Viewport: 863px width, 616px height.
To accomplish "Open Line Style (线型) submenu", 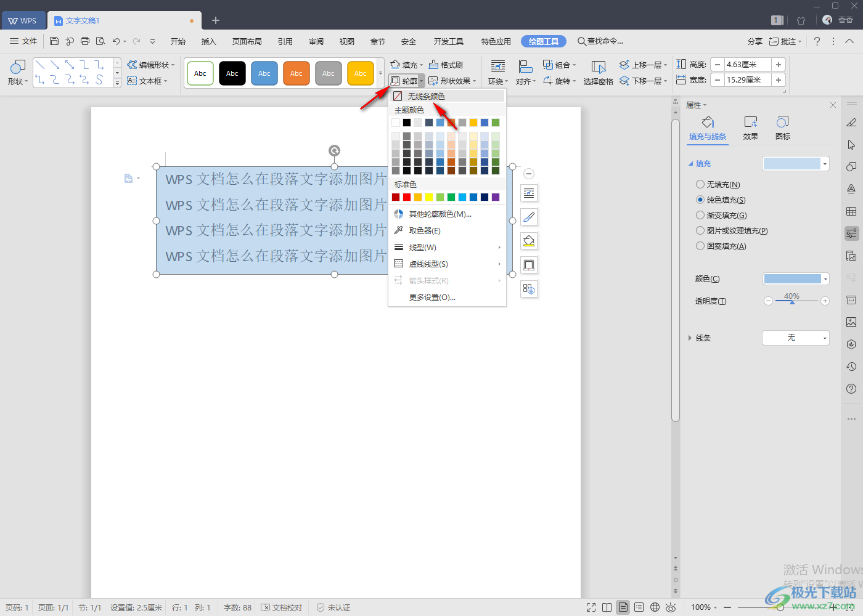I will pyautogui.click(x=447, y=247).
